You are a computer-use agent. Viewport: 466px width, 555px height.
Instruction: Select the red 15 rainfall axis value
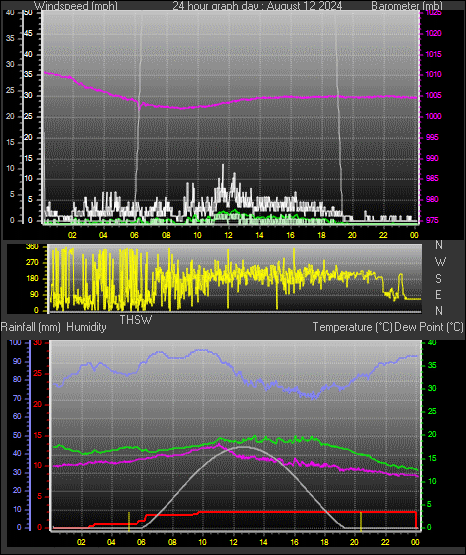pos(37,435)
